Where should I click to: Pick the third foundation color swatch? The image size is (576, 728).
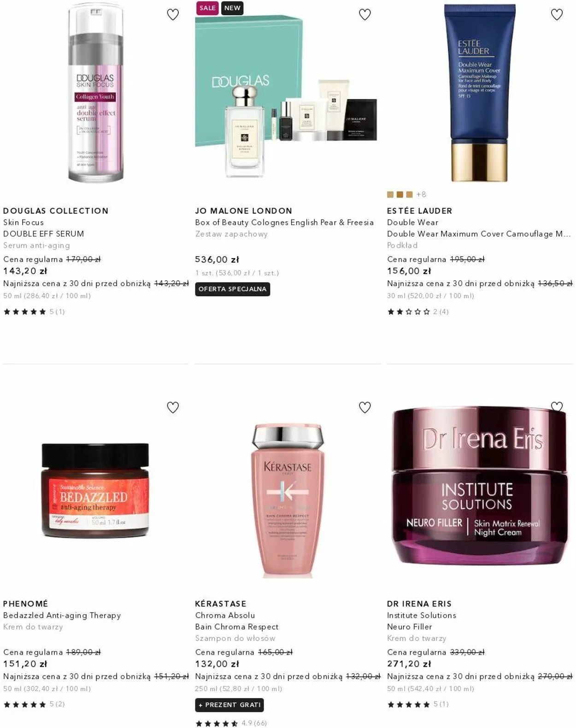[x=409, y=194]
